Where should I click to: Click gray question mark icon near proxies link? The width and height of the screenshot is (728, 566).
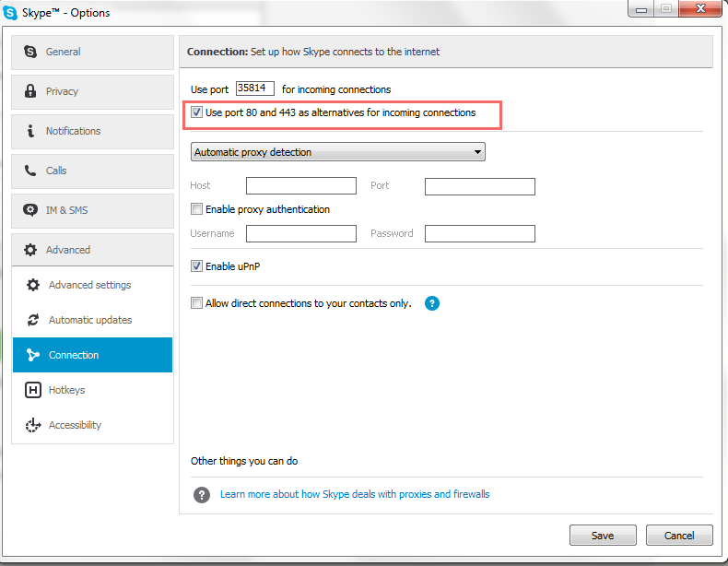202,495
